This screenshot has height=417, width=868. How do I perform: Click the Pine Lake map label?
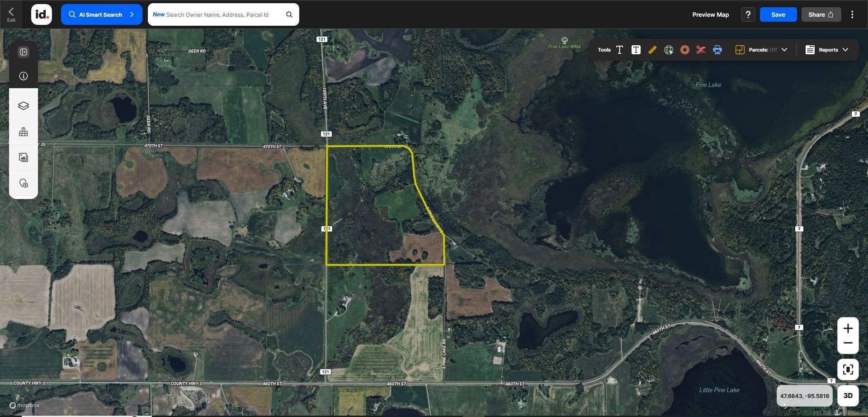coord(708,85)
